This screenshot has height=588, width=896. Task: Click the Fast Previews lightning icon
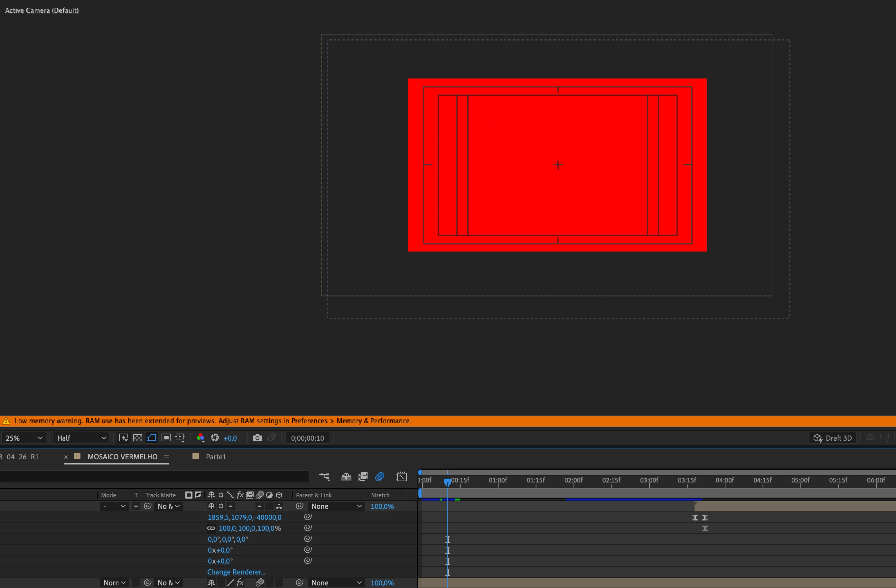pos(123,437)
